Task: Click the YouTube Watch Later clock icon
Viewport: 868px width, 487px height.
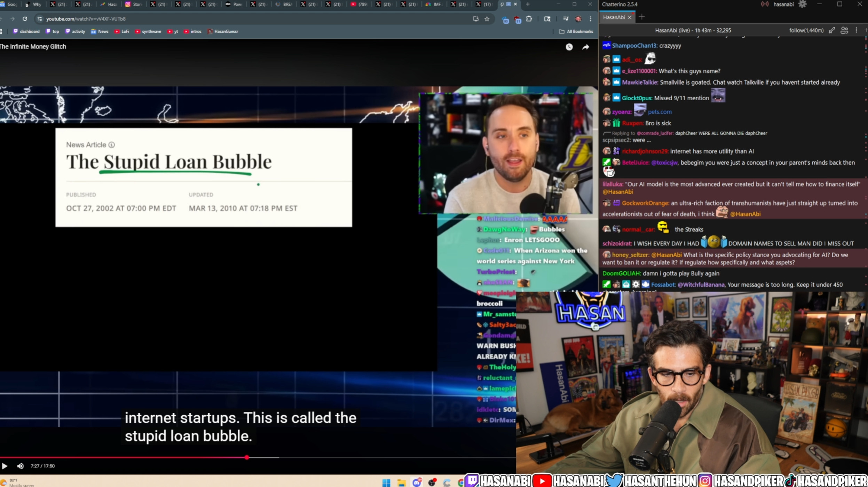Action: pyautogui.click(x=569, y=47)
